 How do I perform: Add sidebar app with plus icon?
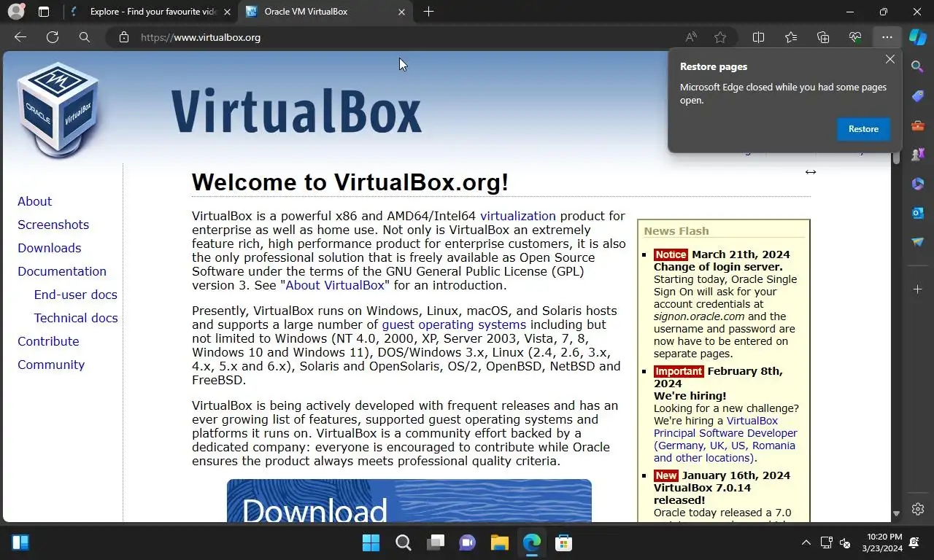918,289
